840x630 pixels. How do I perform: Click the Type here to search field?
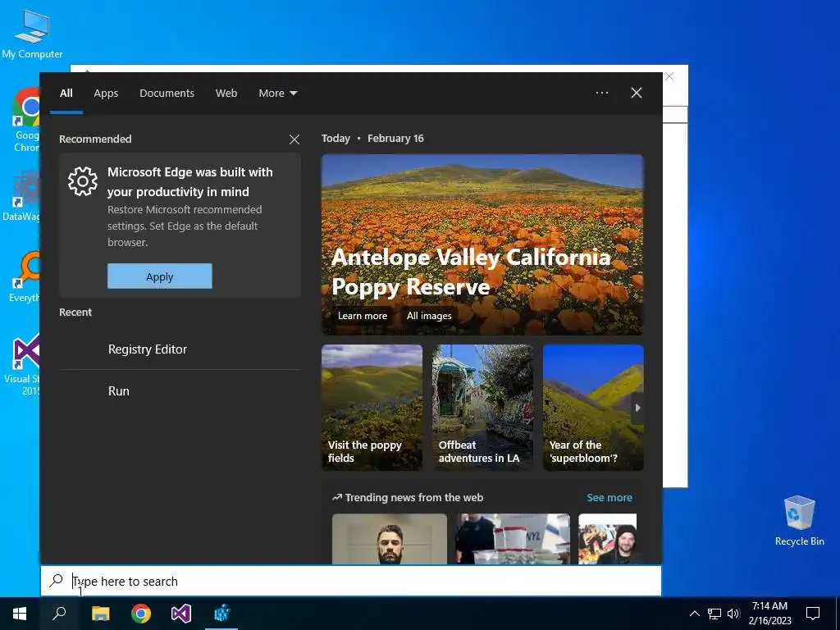point(351,581)
